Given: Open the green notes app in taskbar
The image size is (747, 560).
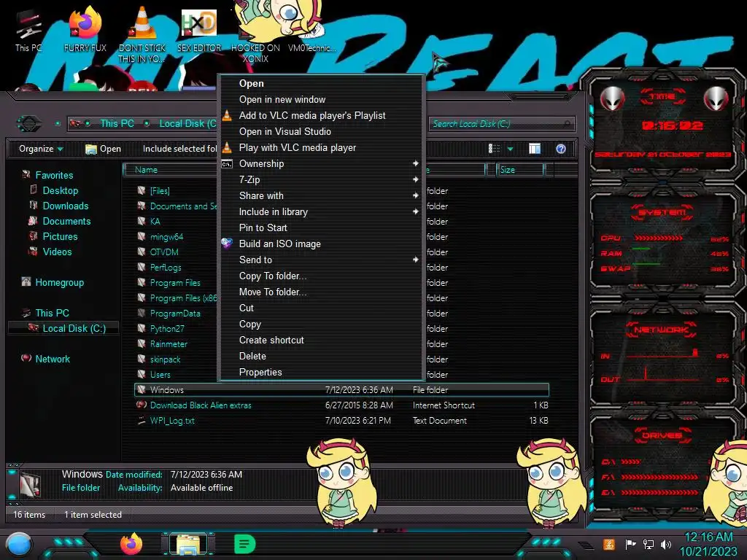Looking at the screenshot, I should (245, 544).
